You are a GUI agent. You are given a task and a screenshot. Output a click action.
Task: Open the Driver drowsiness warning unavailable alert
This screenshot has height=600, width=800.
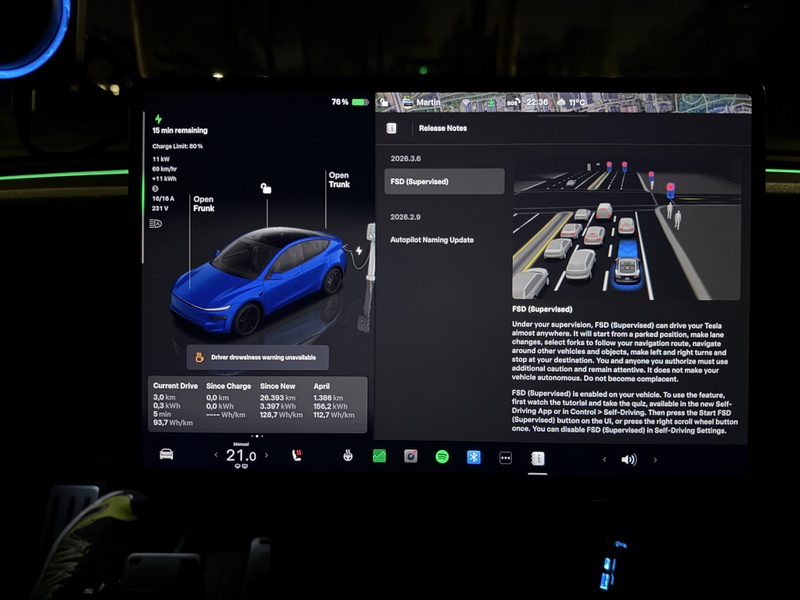tap(258, 357)
